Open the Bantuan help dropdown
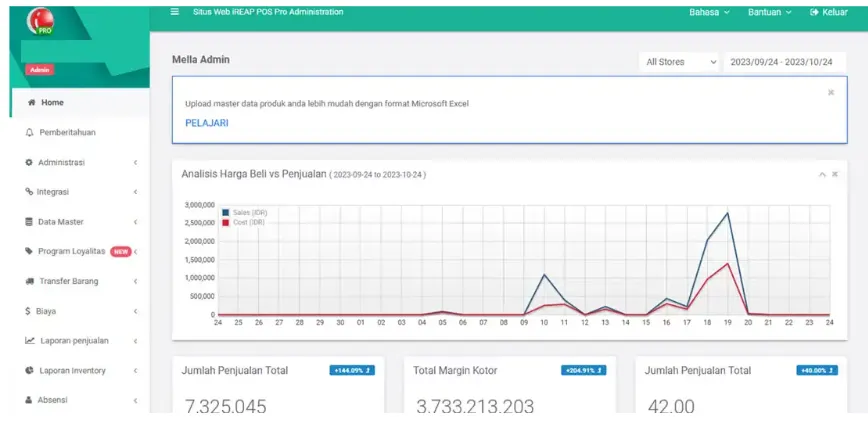The image size is (868, 435). point(769,12)
